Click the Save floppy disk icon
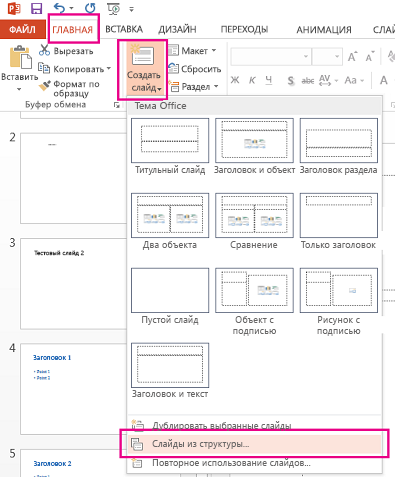This screenshot has width=395, height=477. click(36, 8)
